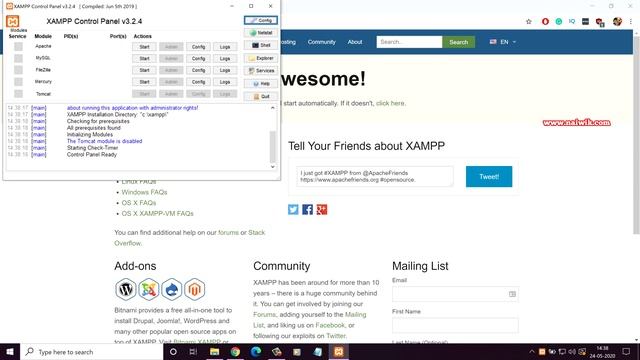Click the taskbar search box

click(91, 351)
